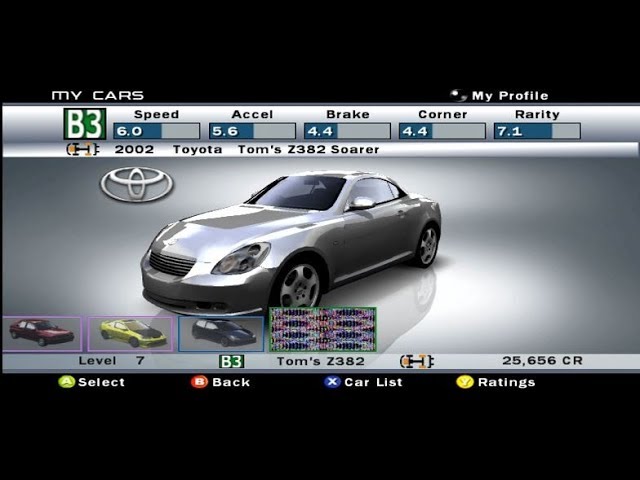The height and width of the screenshot is (480, 640).
Task: Select the glitched green-bordered thumbnail
Action: [x=322, y=329]
